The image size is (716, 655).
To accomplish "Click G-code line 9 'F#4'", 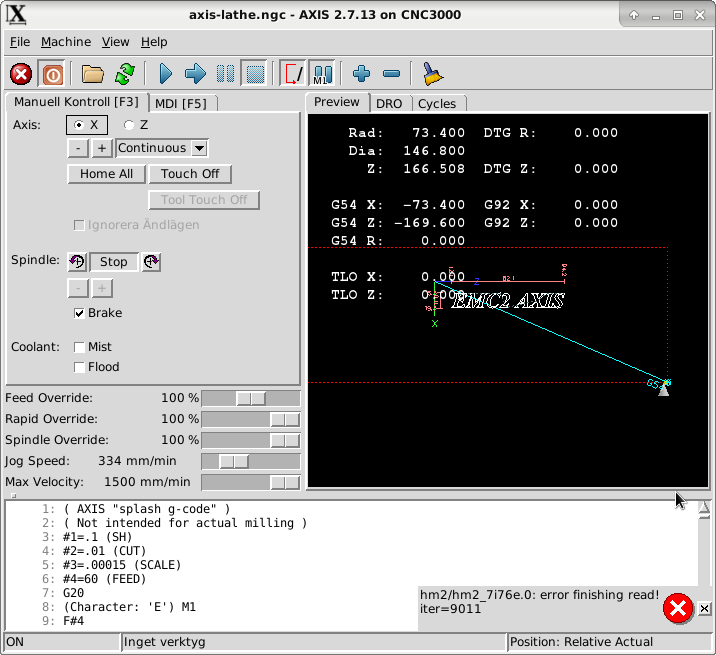I will coord(74,621).
